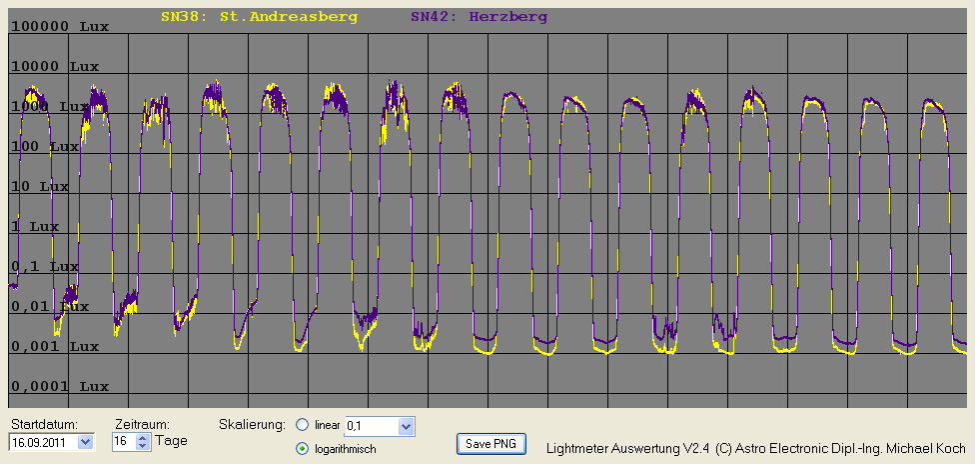Select the linear scaling radio button
Screen dimensions: 980x476
302,425
